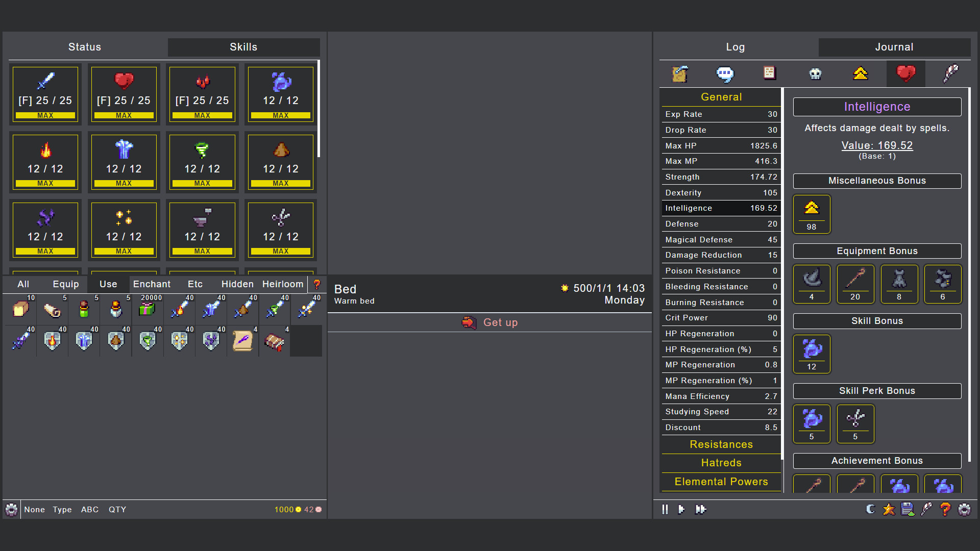Click the bread item in inventory
Viewport: 980px width, 551px height.
(x=20, y=309)
